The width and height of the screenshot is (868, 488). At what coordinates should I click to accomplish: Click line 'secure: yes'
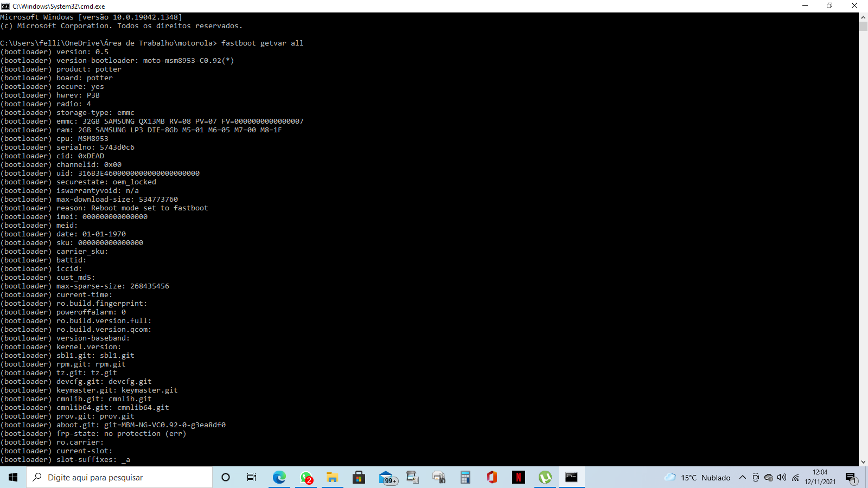(52, 87)
